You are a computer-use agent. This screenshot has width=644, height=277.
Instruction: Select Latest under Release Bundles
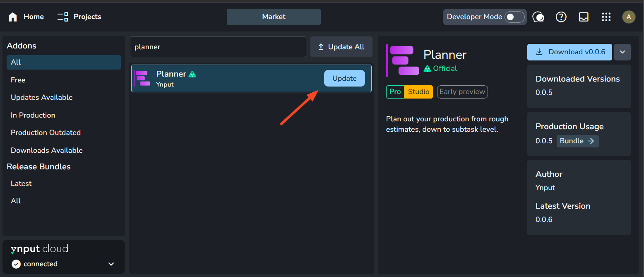pos(64,183)
